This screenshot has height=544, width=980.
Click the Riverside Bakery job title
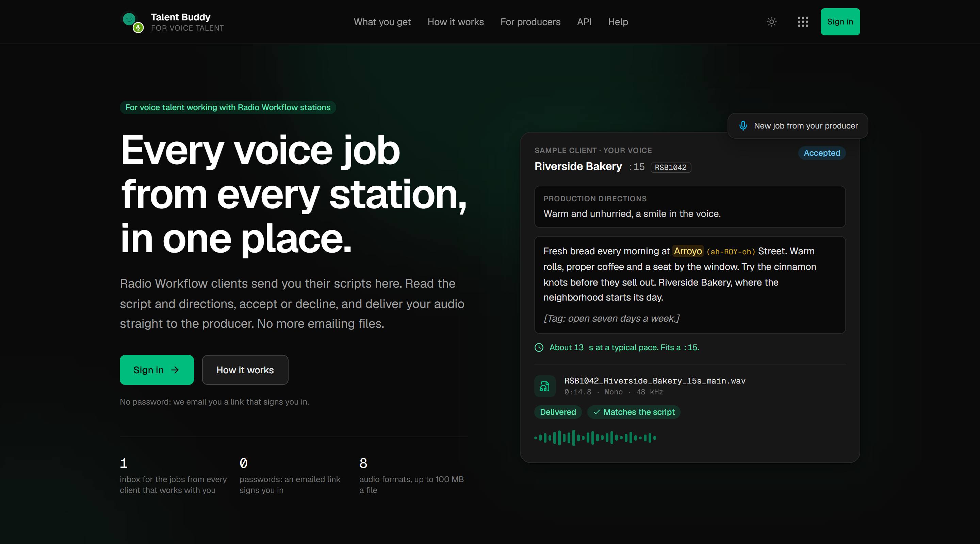coord(578,167)
